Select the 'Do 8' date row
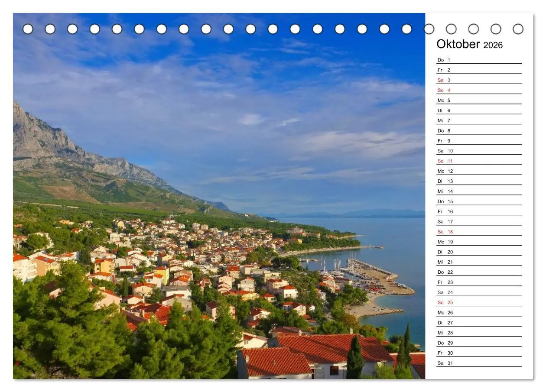Viewport: 546px width, 392px height. (479, 130)
